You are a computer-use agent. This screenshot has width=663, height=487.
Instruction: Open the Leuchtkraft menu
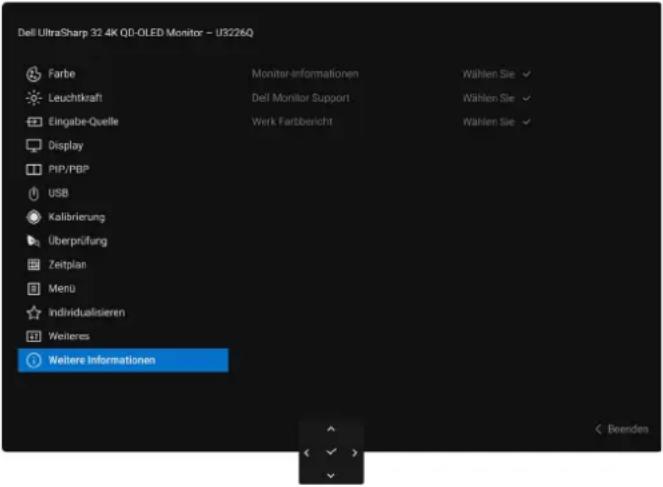tap(75, 98)
